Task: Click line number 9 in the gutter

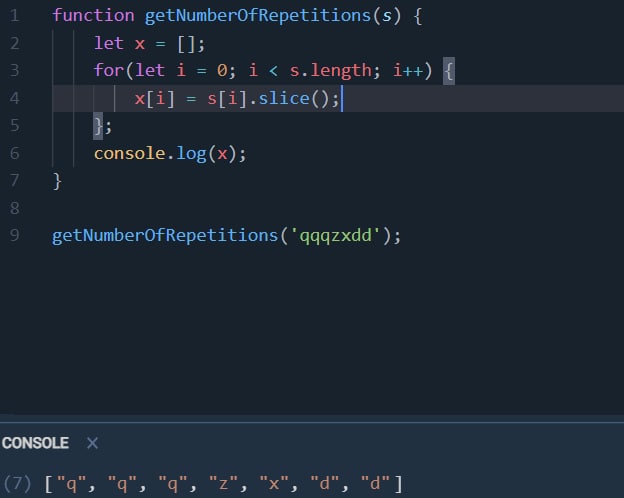Action: click(x=15, y=235)
